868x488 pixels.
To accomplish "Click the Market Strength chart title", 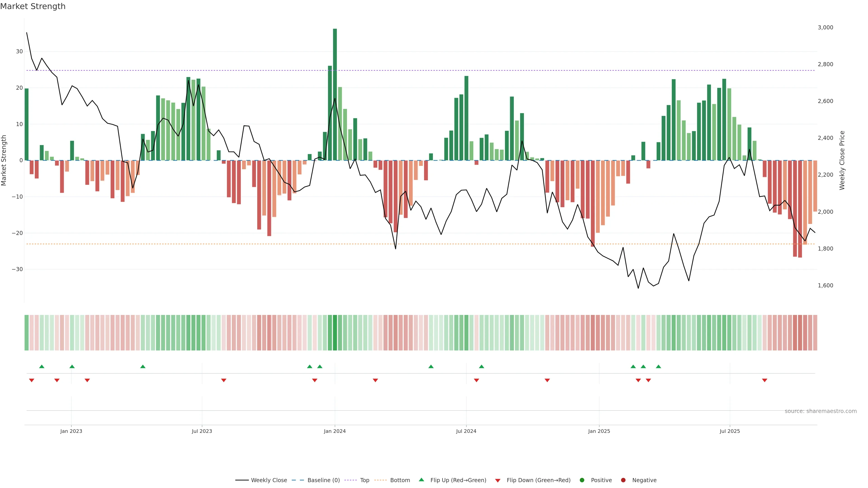I will pyautogui.click(x=33, y=6).
